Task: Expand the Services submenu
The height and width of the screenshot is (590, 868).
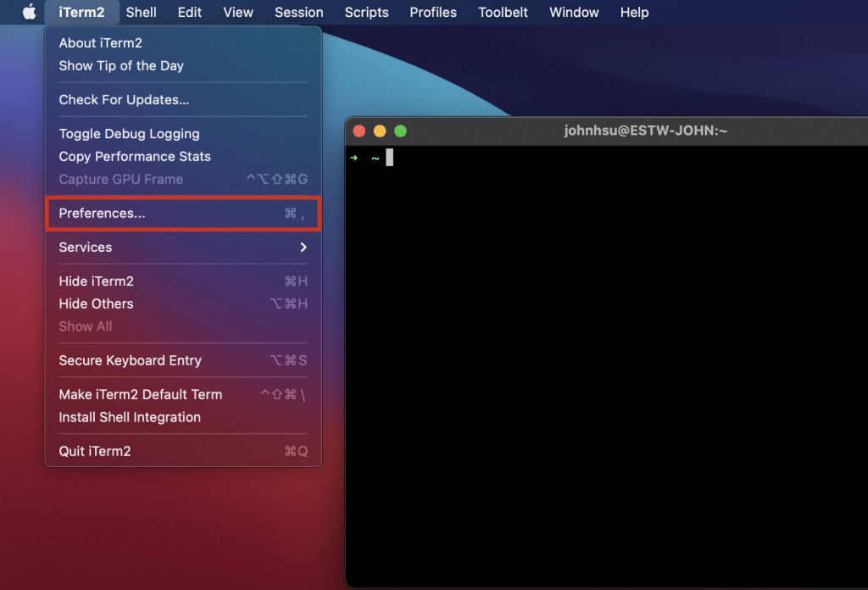Action: point(183,247)
